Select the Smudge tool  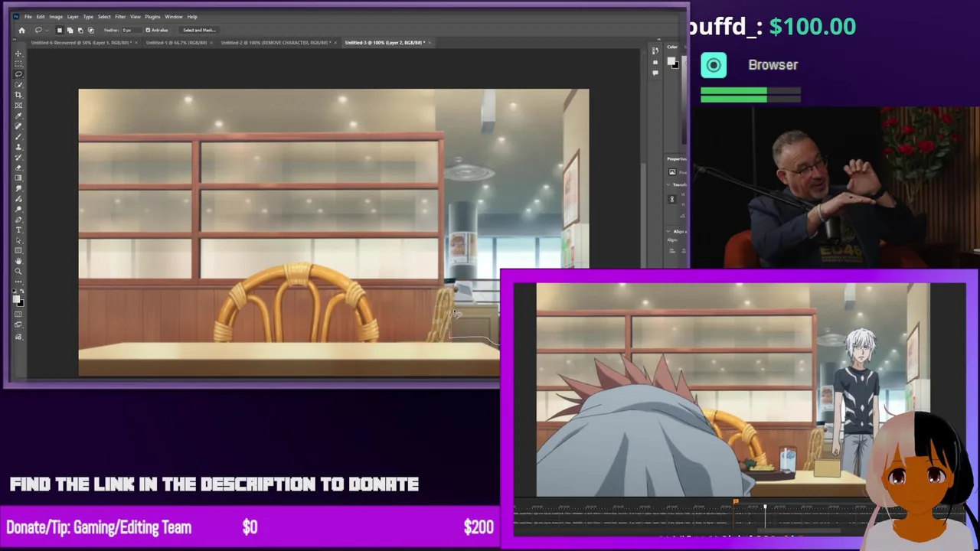(18, 188)
